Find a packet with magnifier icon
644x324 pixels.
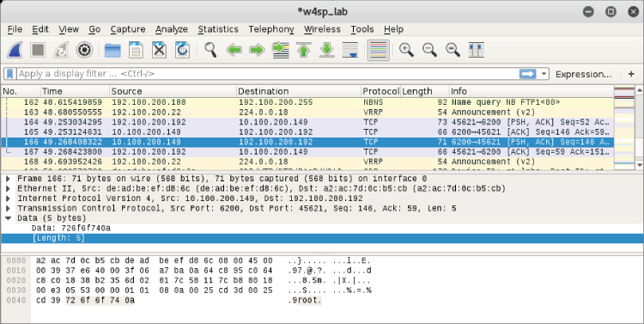tap(210, 50)
